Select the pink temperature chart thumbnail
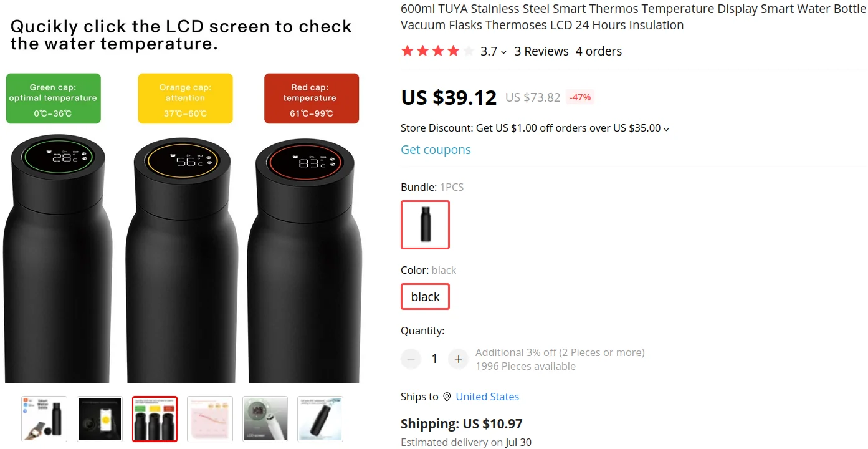 [210, 418]
